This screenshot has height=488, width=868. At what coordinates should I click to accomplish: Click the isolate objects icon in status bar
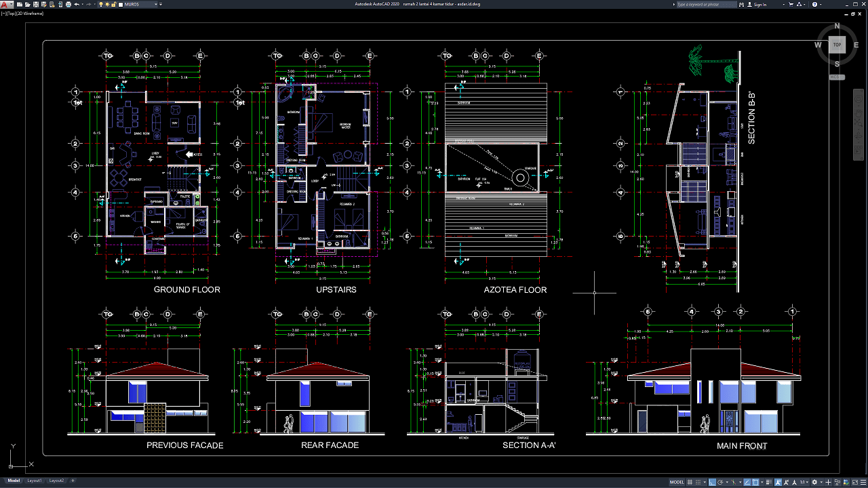pos(837,482)
